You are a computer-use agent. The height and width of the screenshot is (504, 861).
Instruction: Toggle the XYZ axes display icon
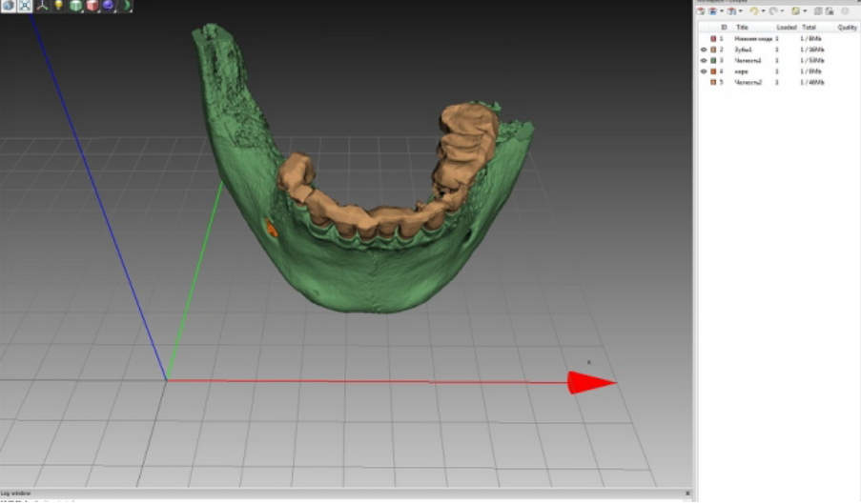coord(42,6)
